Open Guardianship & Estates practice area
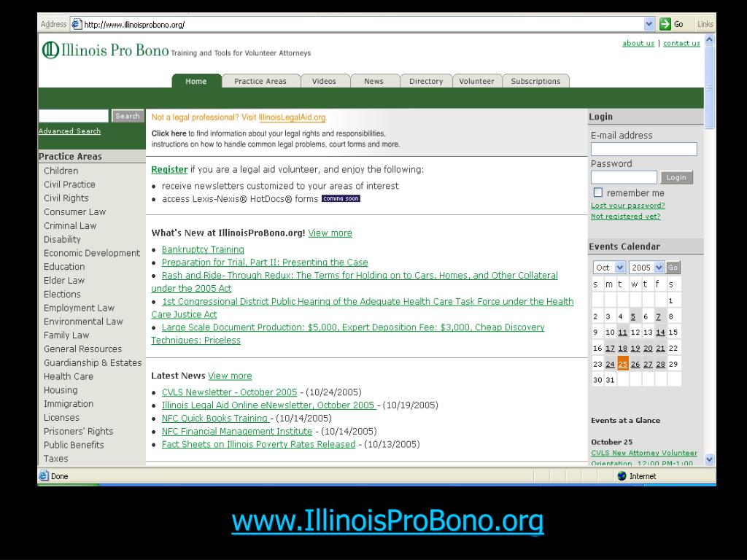This screenshot has width=747, height=560. pos(93,363)
